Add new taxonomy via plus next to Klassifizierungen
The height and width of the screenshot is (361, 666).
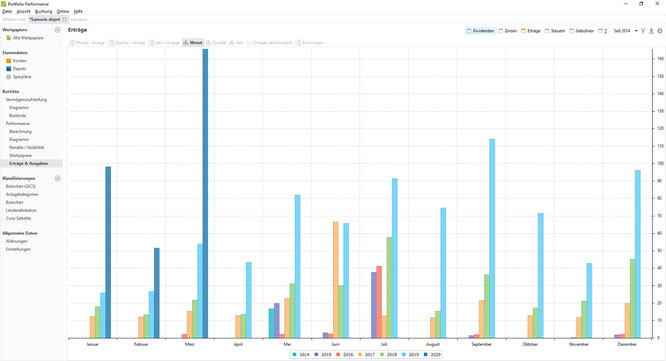pyautogui.click(x=57, y=178)
